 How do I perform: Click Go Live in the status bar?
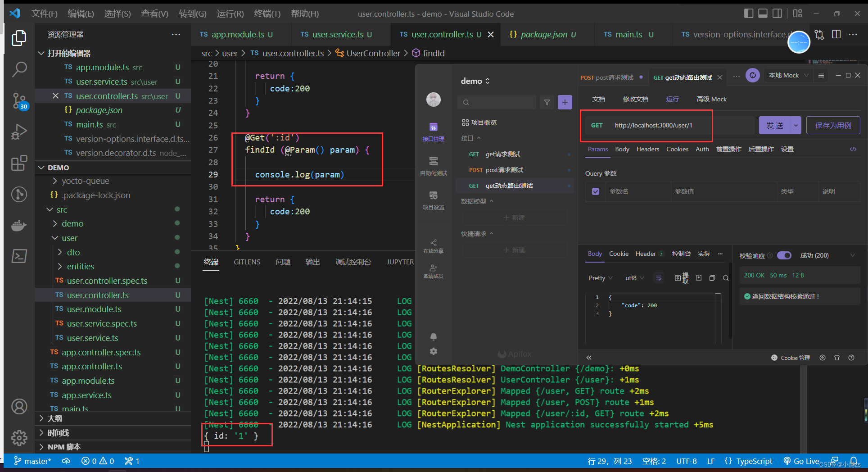click(x=801, y=461)
